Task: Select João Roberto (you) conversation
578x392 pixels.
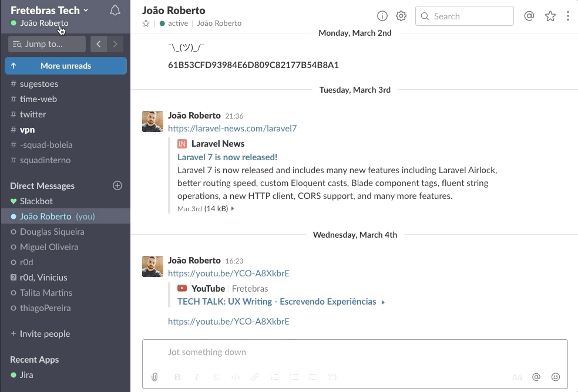Action: point(66,217)
